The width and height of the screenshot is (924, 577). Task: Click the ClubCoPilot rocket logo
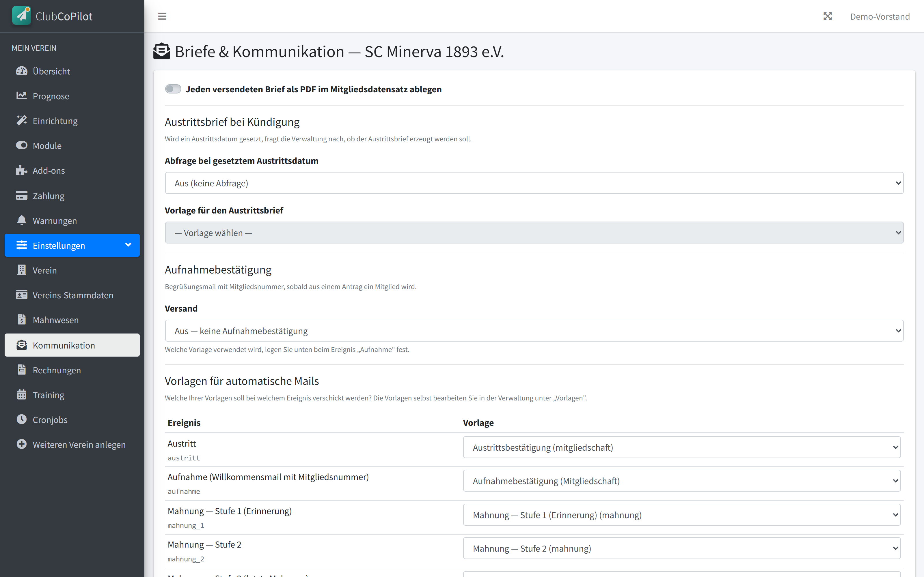(21, 16)
